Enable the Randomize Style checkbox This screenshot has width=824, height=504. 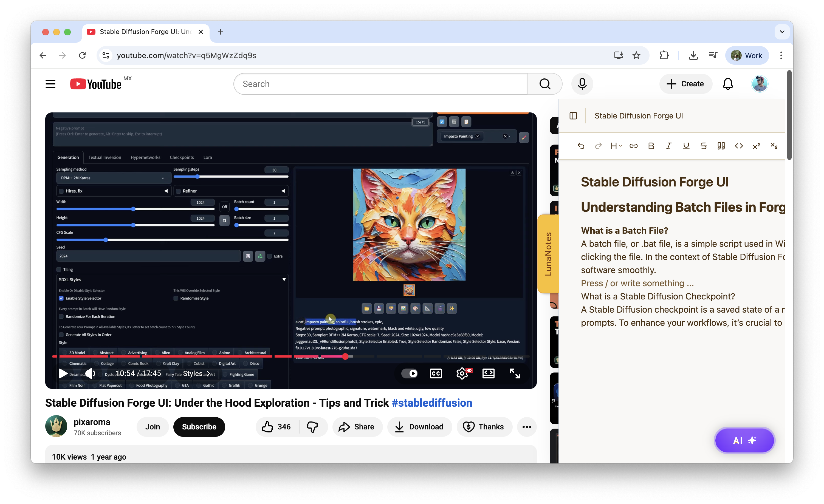click(x=176, y=298)
